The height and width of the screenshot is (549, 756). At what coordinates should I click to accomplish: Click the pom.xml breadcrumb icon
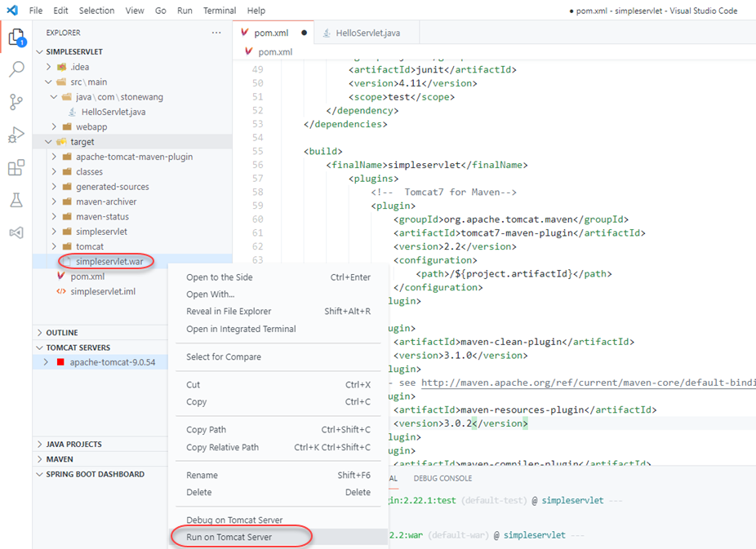click(x=249, y=51)
